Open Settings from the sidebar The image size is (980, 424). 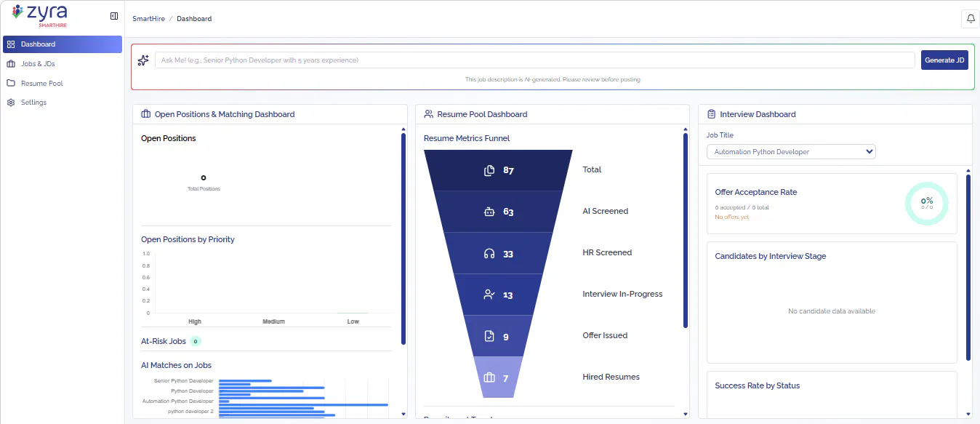point(63,103)
